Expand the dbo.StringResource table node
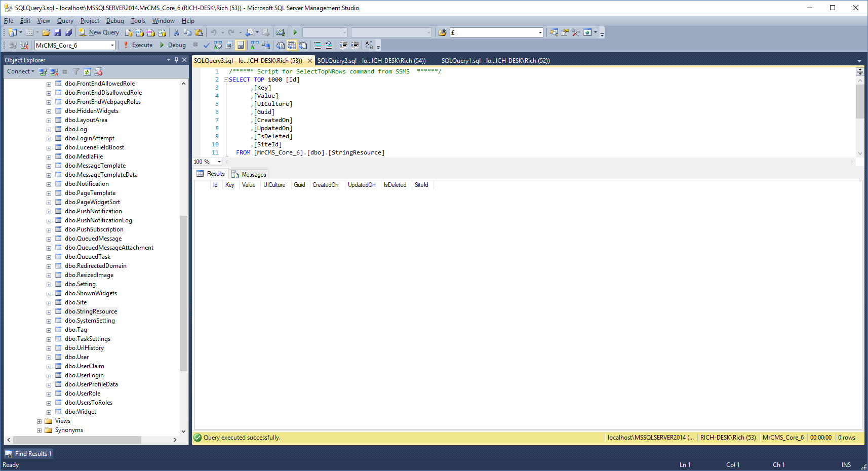 49,311
